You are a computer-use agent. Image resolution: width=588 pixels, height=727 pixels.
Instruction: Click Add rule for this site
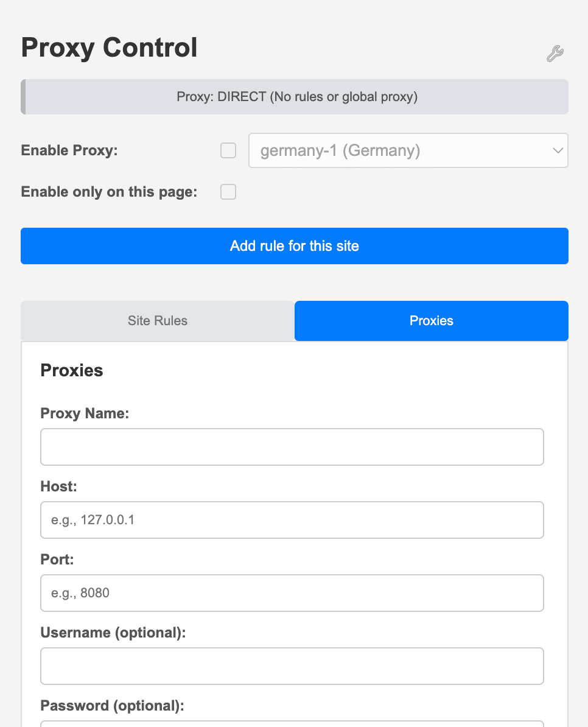(x=294, y=246)
